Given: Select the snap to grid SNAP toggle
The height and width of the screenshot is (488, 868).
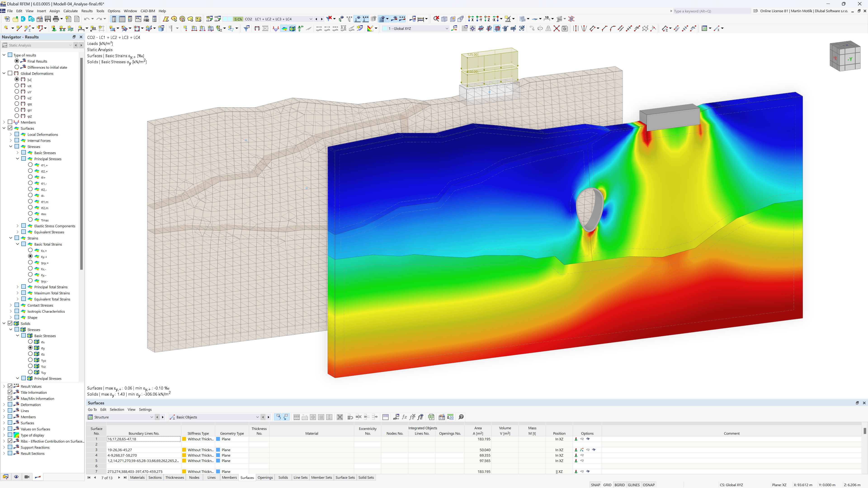Looking at the screenshot, I should click(x=595, y=484).
